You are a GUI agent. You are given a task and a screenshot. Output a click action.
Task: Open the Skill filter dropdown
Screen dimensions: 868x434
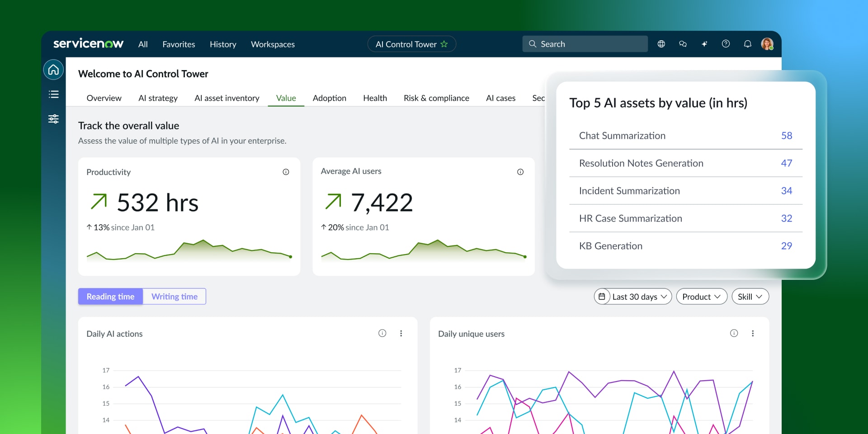click(x=750, y=296)
